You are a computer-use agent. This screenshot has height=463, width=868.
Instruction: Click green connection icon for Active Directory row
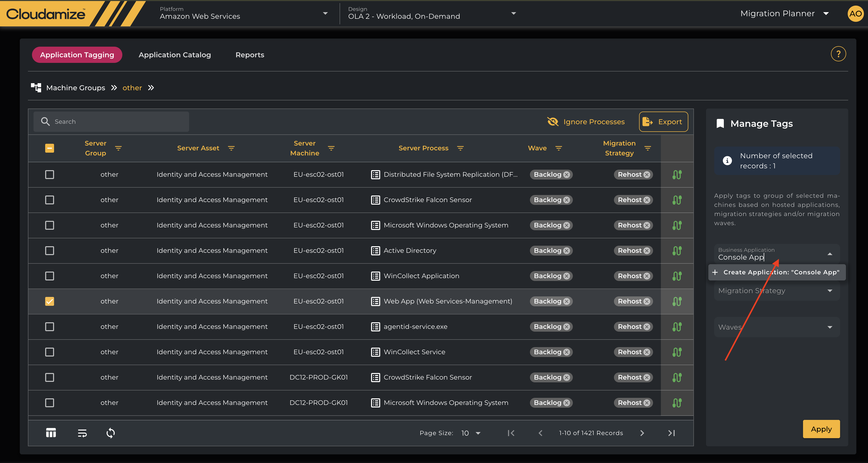point(677,251)
